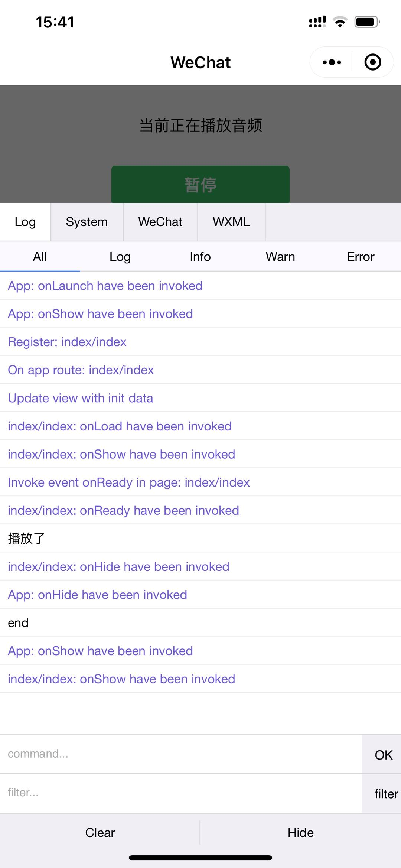Screen dimensions: 401x868
Task: Select 'Update view with init data' entry
Action: [200, 398]
